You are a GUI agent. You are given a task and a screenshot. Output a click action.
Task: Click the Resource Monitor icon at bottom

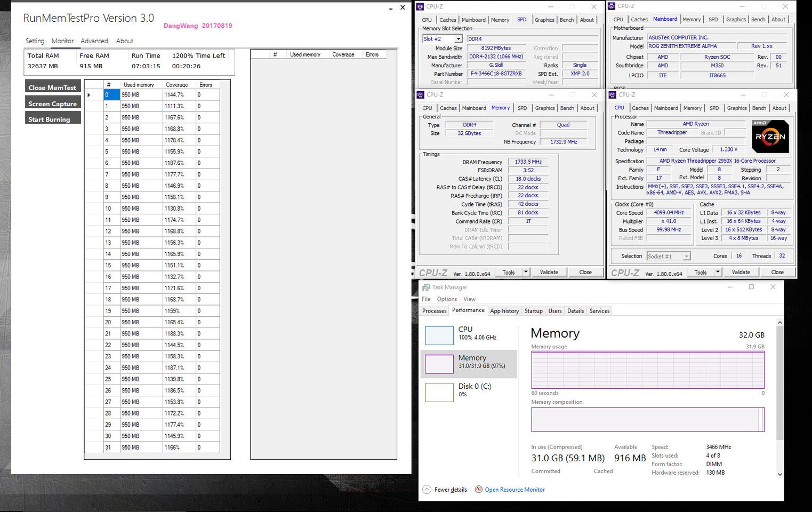479,490
